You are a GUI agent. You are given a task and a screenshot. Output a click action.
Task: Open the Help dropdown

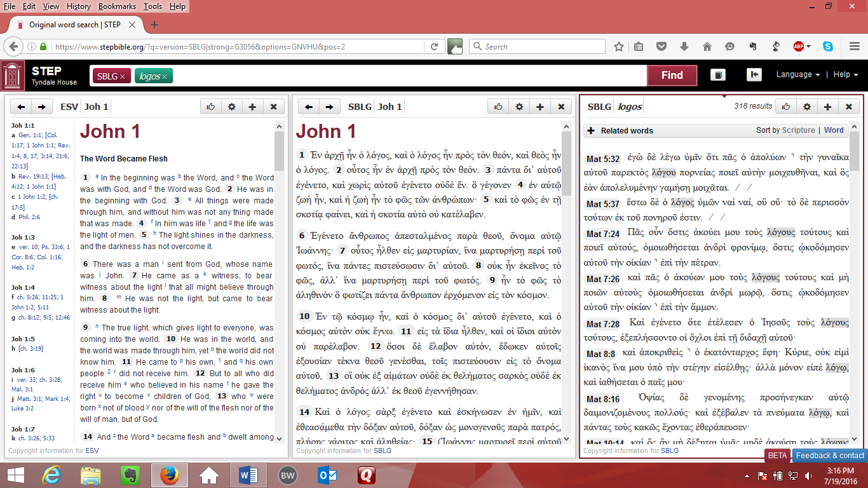click(846, 74)
